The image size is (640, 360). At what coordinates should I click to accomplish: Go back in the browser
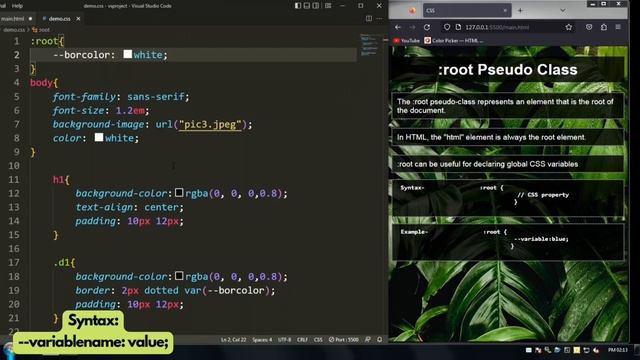click(398, 27)
